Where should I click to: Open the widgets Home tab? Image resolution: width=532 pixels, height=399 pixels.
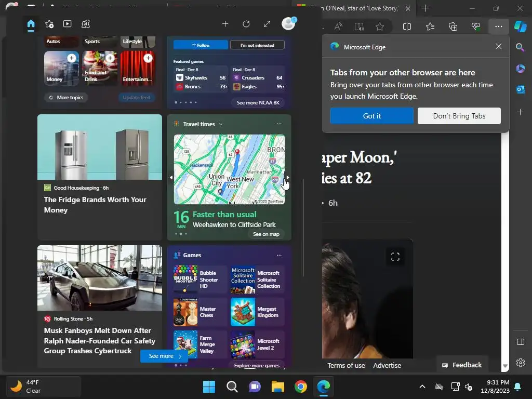click(x=31, y=24)
